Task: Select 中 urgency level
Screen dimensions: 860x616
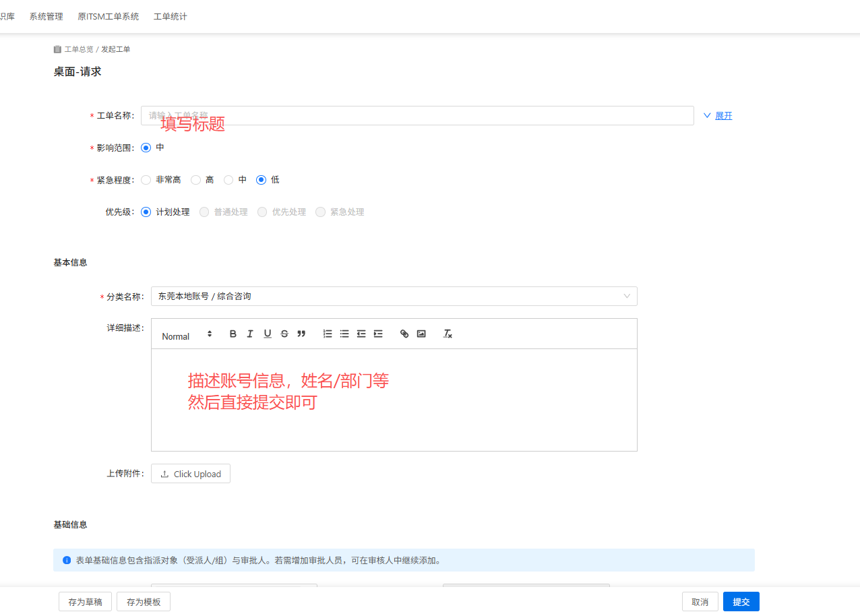Action: tap(228, 180)
